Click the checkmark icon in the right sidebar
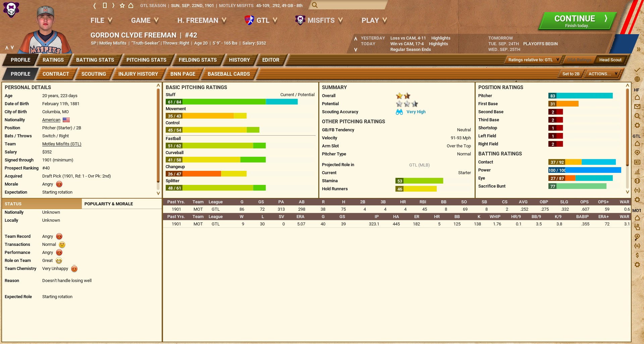 [637, 70]
